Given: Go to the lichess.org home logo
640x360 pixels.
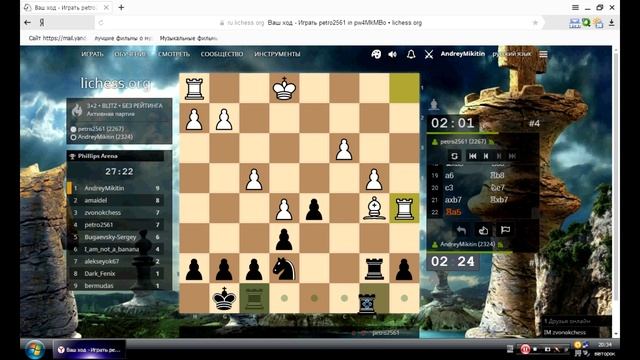Looking at the screenshot, I should point(116,83).
